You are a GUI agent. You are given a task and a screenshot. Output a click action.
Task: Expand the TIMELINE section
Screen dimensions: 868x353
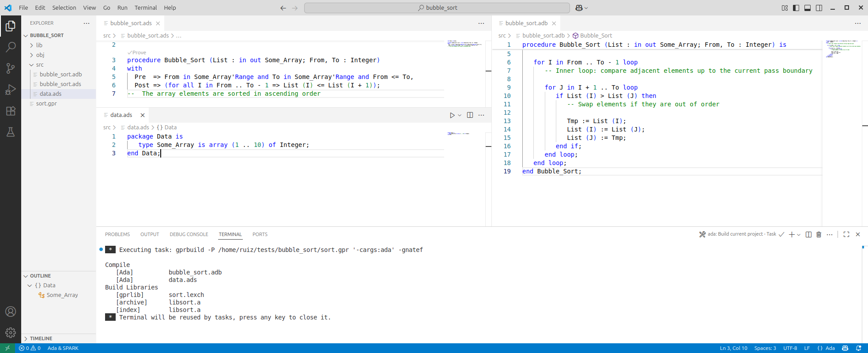(x=41, y=338)
